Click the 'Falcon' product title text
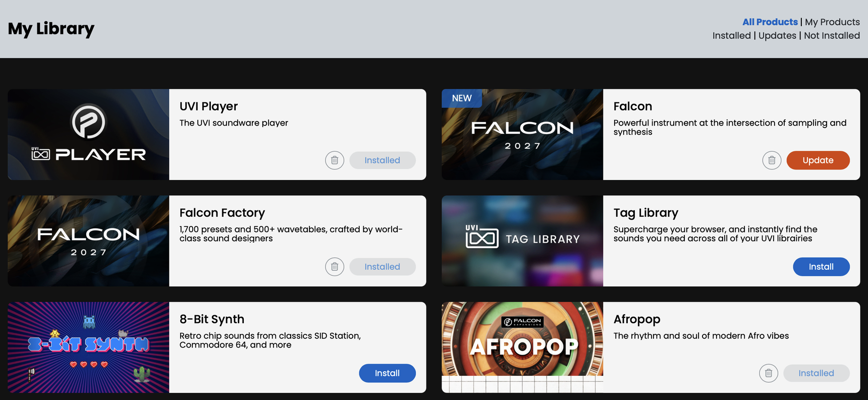The width and height of the screenshot is (868, 400). 633,106
